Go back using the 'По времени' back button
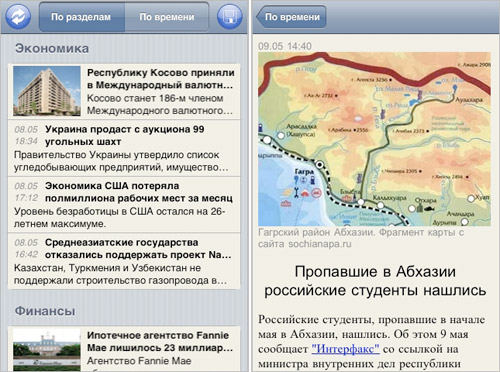 pos(291,17)
